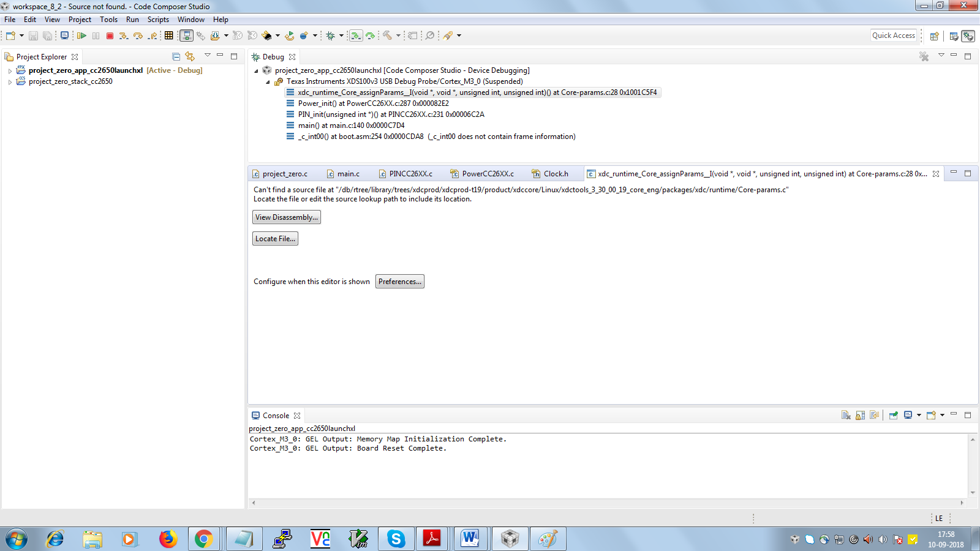Open the New file dropdown arrow
This screenshot has height=551, width=980.
[x=21, y=36]
